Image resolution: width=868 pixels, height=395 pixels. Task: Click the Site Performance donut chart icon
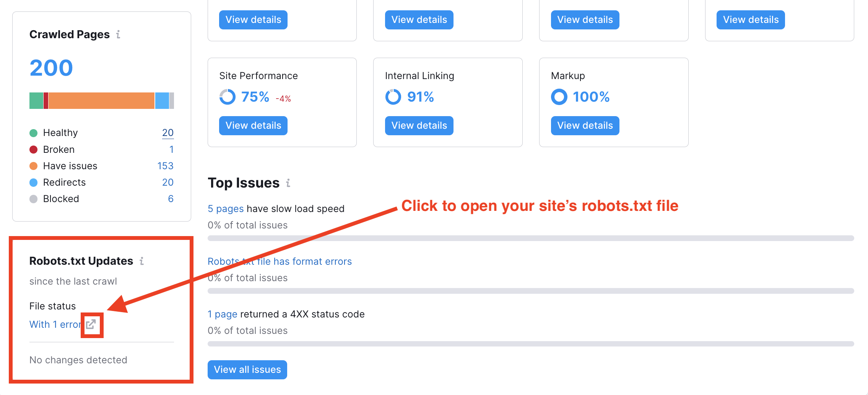click(228, 97)
